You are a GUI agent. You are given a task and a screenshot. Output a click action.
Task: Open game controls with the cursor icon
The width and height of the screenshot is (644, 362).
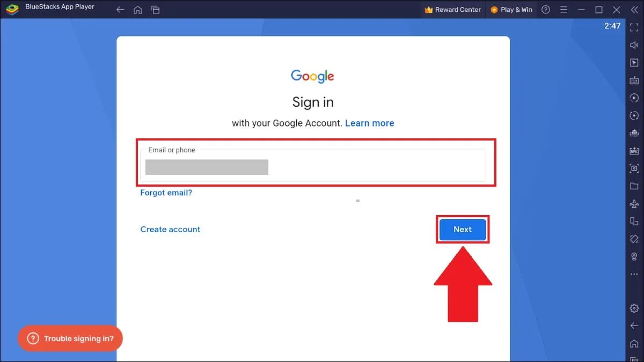(x=634, y=62)
